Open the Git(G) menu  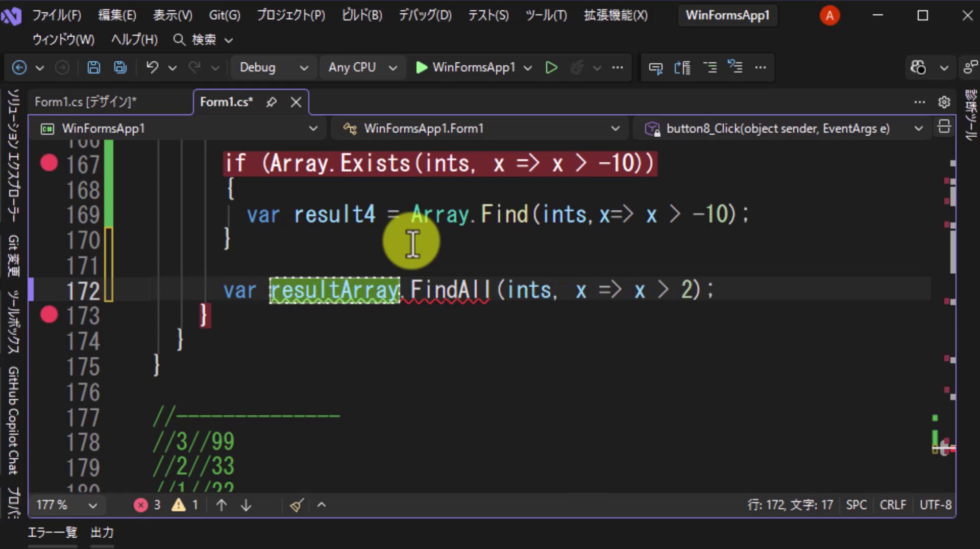225,15
